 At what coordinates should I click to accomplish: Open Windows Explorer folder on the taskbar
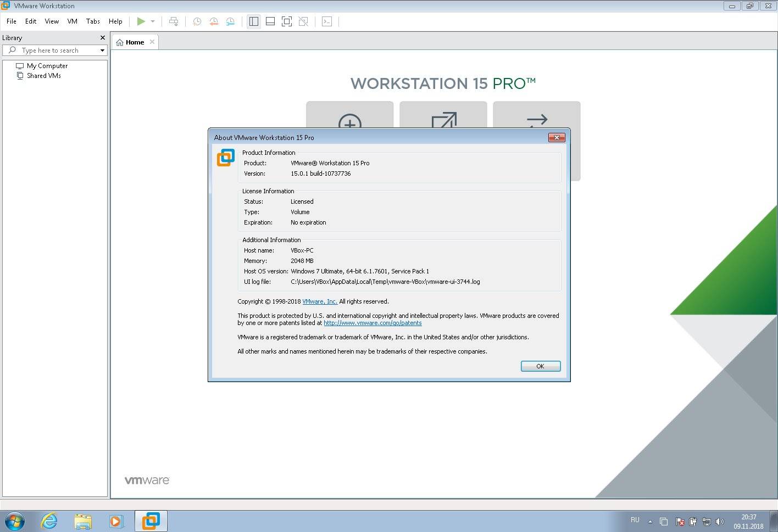(83, 521)
